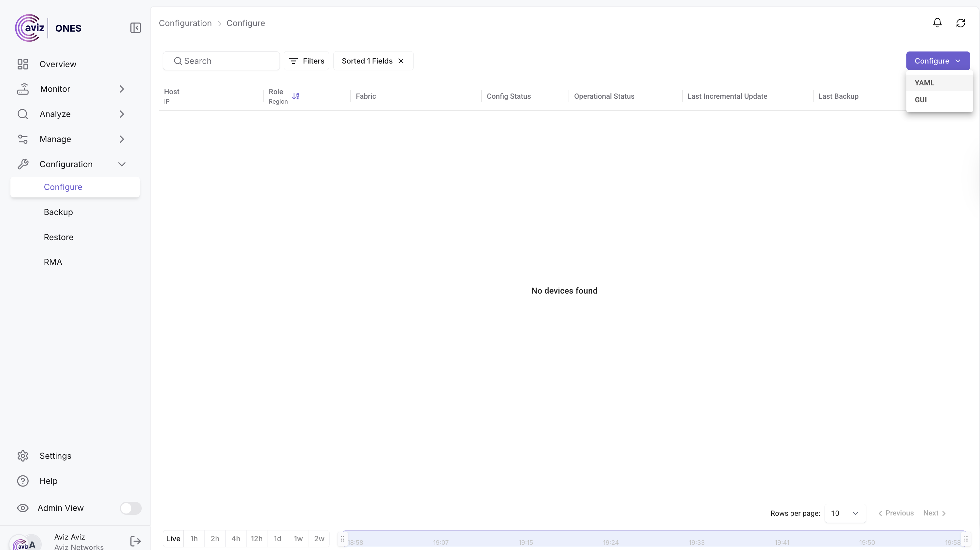Select YAML from Configure menu
Screen dimensions: 980x550
pyautogui.click(x=924, y=82)
